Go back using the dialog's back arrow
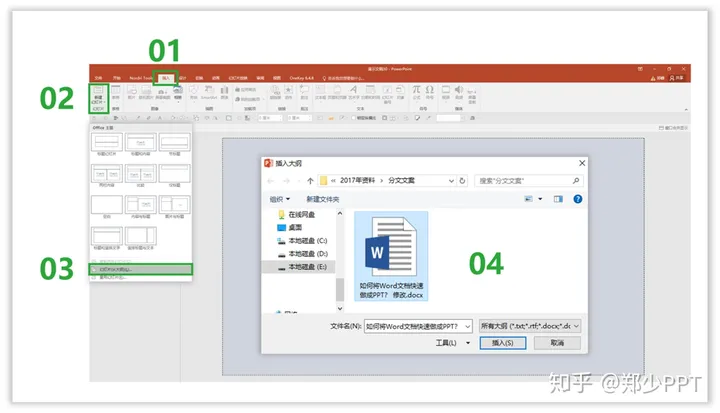This screenshot has width=720, height=413. pyautogui.click(x=270, y=181)
